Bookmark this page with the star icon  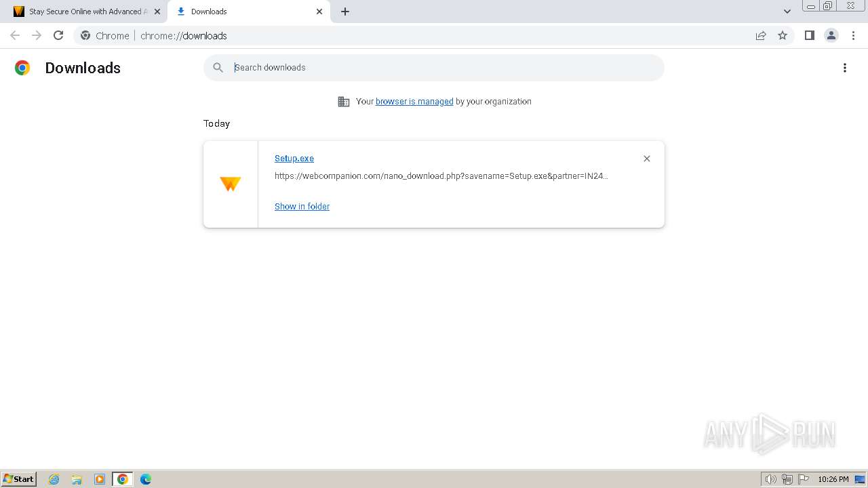click(x=783, y=35)
